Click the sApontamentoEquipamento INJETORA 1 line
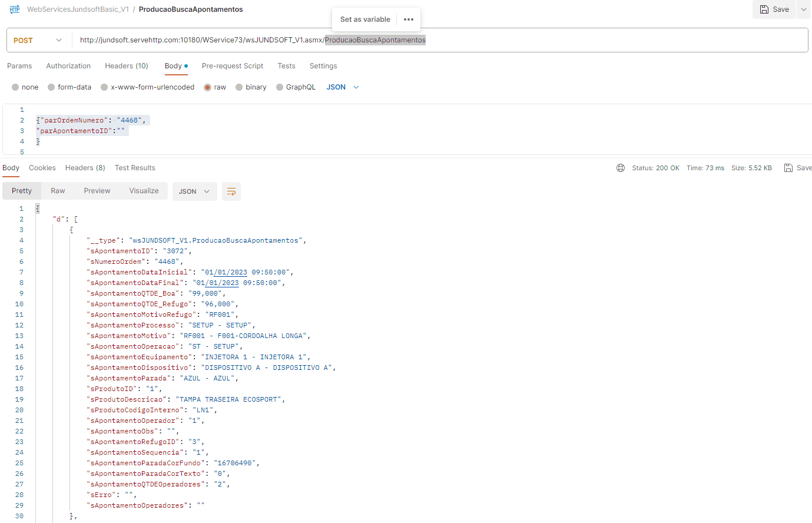This screenshot has height=523, width=812. click(x=198, y=357)
